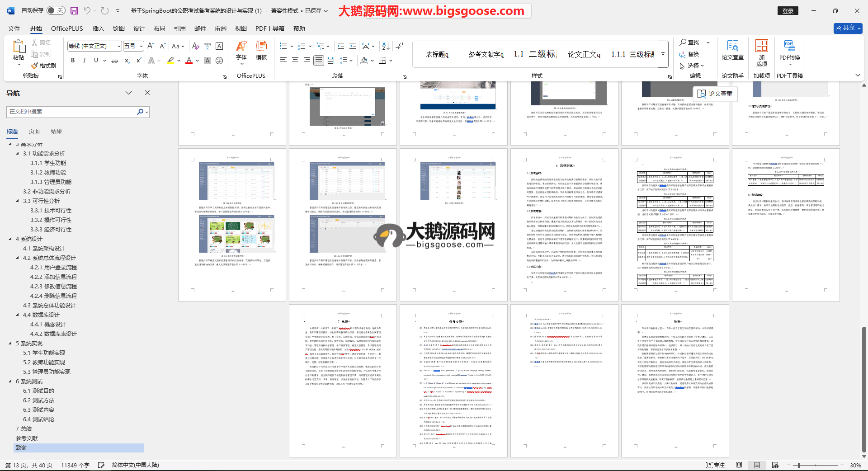Apply bold formatting with B icon
Screen dimensions: 868x471
coord(73,61)
